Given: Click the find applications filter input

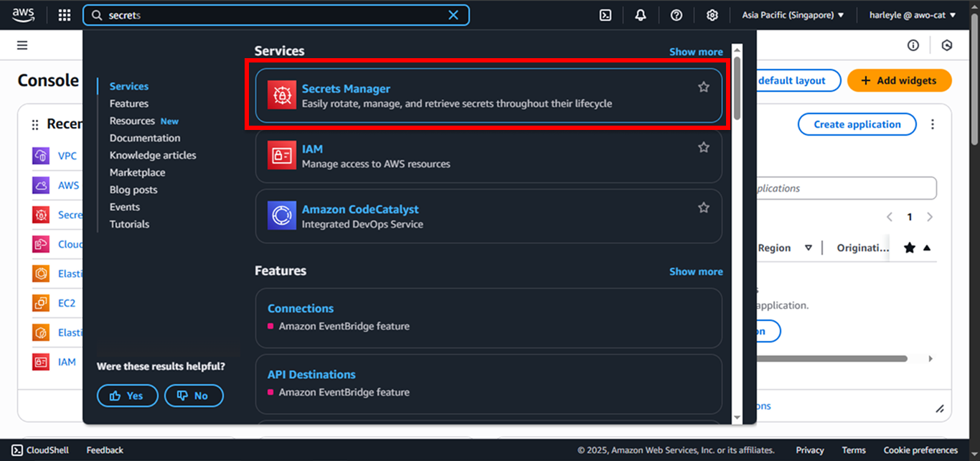Looking at the screenshot, I should tap(845, 188).
